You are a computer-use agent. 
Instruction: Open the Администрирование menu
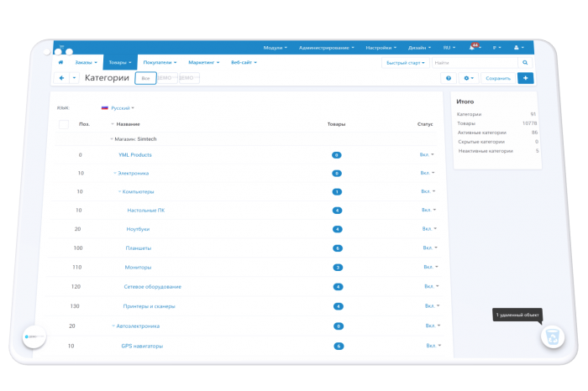click(x=326, y=48)
